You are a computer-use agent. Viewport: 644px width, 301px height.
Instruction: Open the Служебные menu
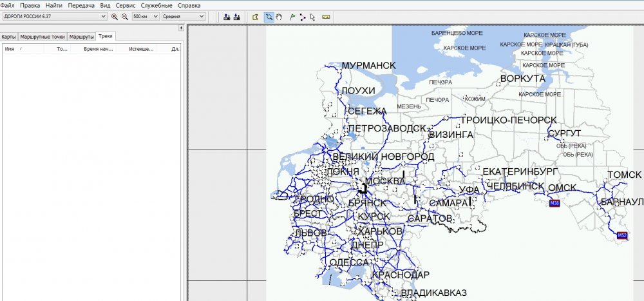click(x=156, y=5)
